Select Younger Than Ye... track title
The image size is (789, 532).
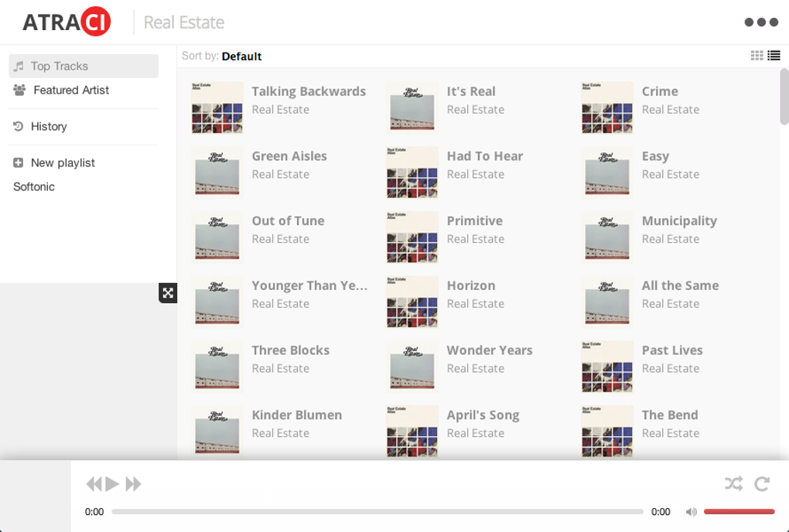tap(309, 285)
